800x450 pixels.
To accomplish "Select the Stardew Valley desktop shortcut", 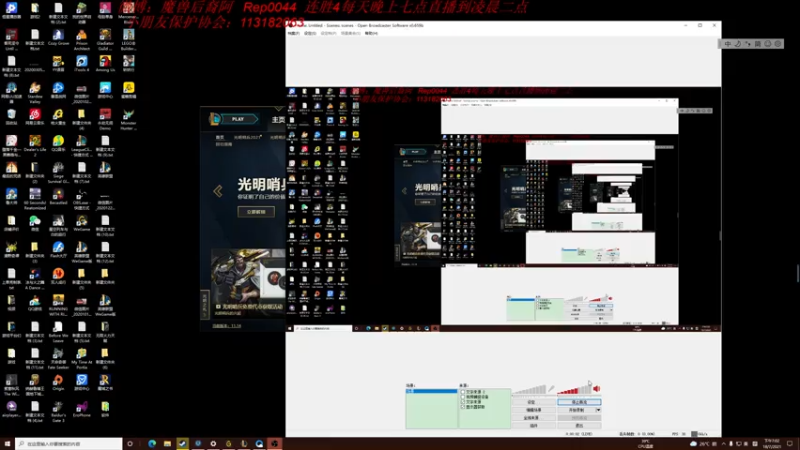I will [35, 92].
